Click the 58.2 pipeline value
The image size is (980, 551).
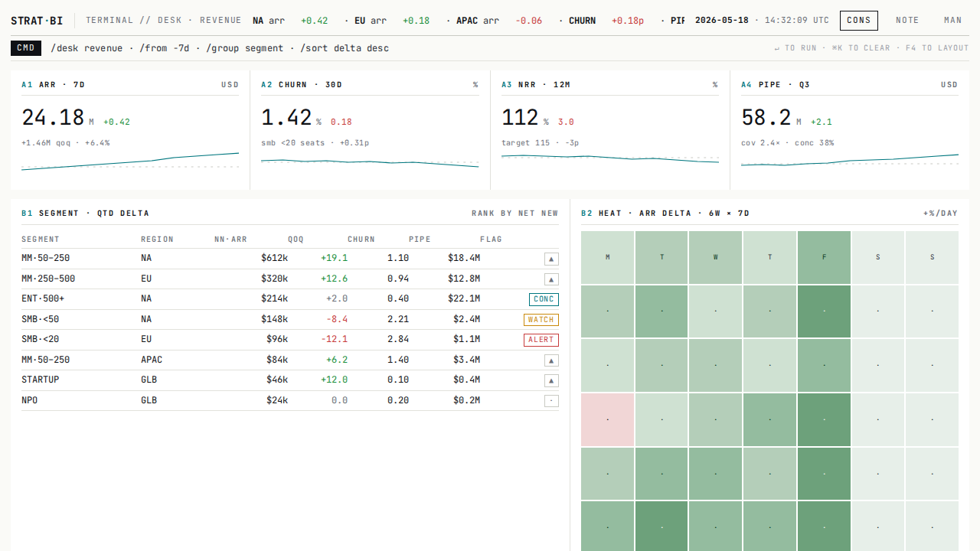[766, 117]
